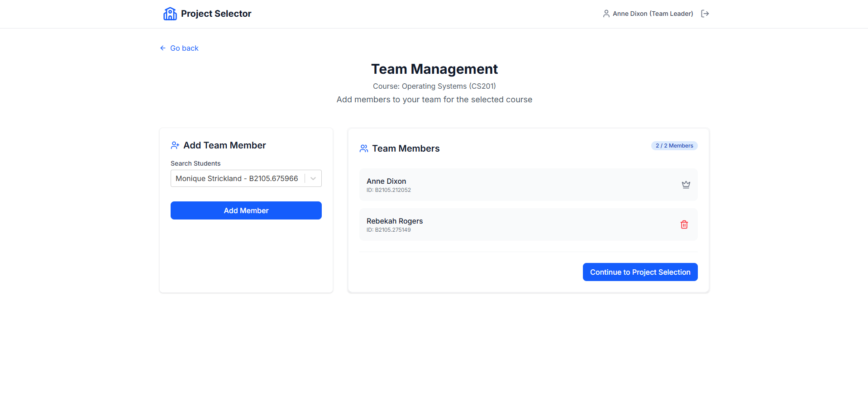Click Anne Dixon (Team Leader) account name
Image resolution: width=868 pixels, height=415 pixels.
coord(653,14)
